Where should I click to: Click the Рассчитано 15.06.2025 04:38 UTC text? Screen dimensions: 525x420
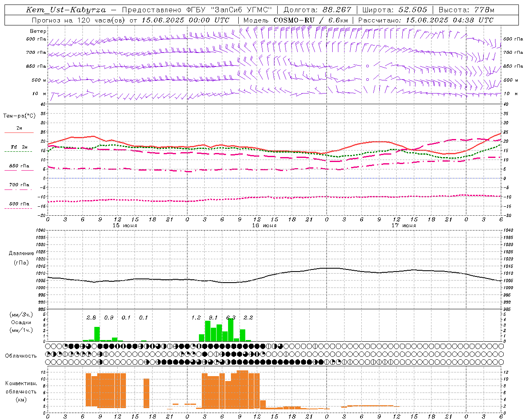(x=426, y=20)
